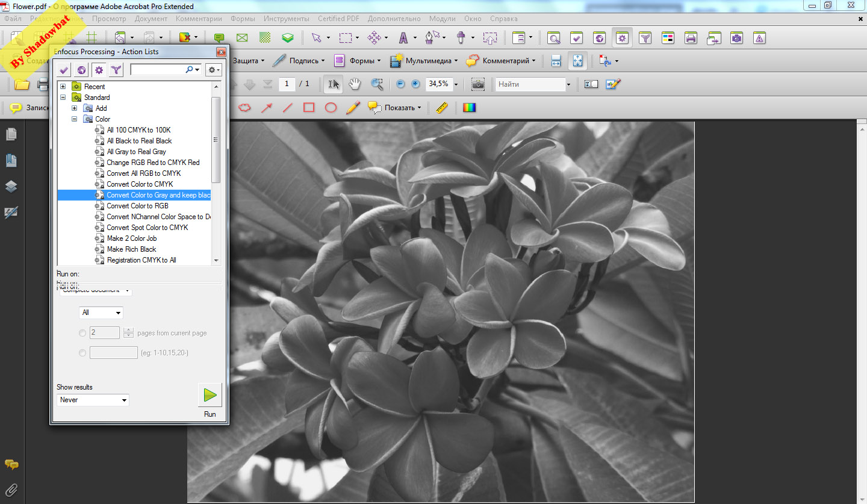This screenshot has height=504, width=867.
Task: Click the Zoom In plus button
Action: click(415, 84)
